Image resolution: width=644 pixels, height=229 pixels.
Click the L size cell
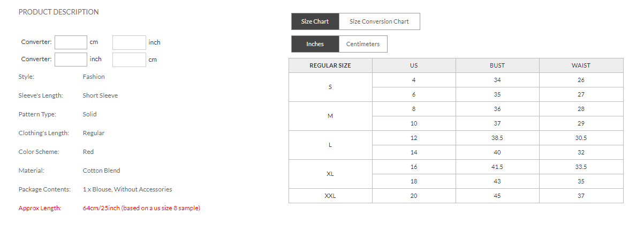point(330,145)
